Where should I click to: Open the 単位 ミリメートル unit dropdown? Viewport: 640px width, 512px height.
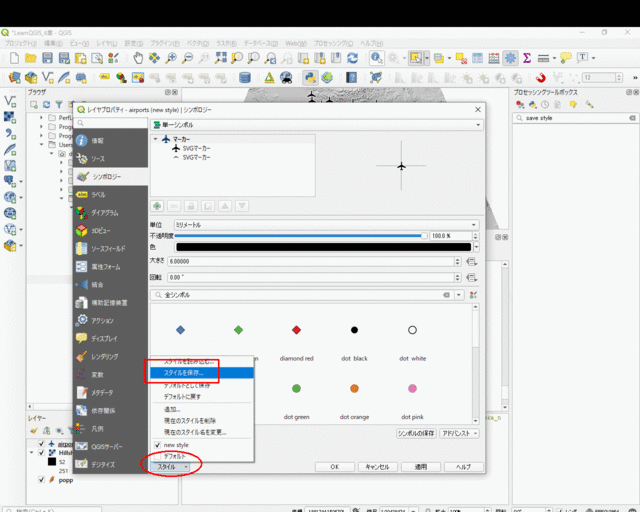(326, 225)
